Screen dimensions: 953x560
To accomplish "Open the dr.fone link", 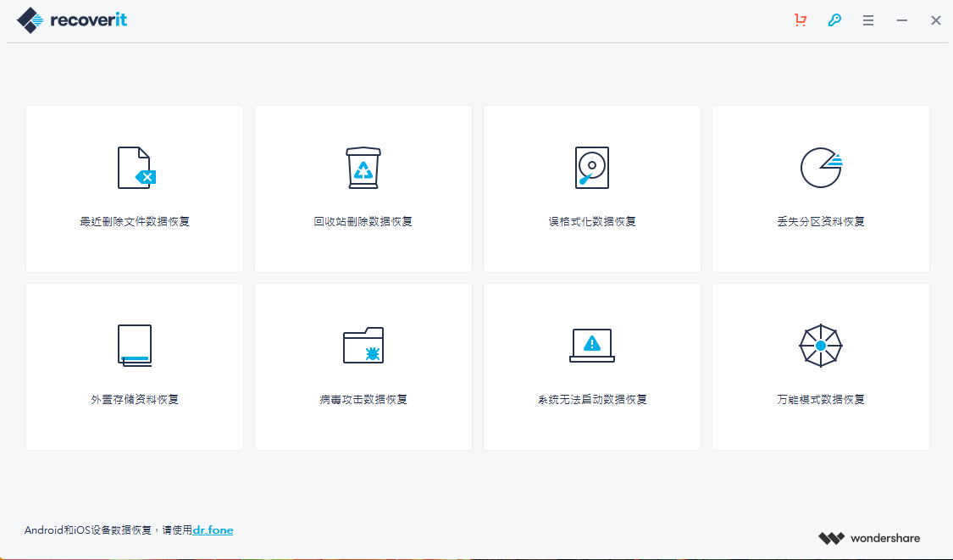I will click(213, 530).
